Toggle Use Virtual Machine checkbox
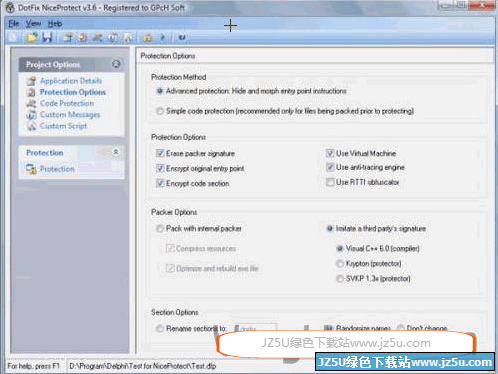Viewport: 498px width, 374px height. click(330, 153)
